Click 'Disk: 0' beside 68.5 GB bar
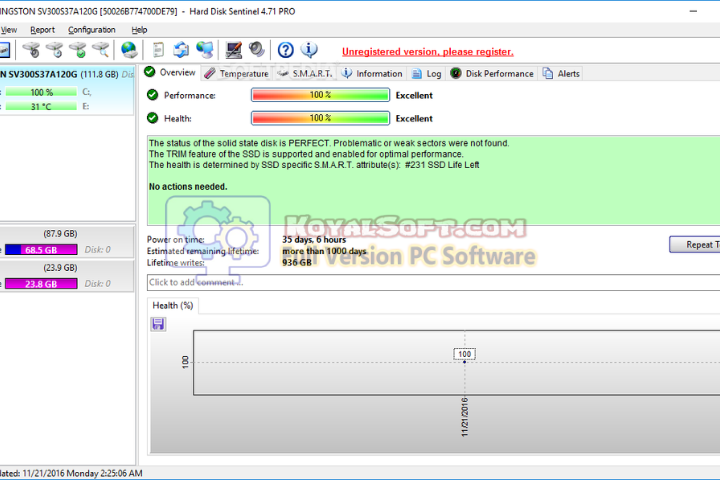The image size is (720, 480). pos(97,250)
